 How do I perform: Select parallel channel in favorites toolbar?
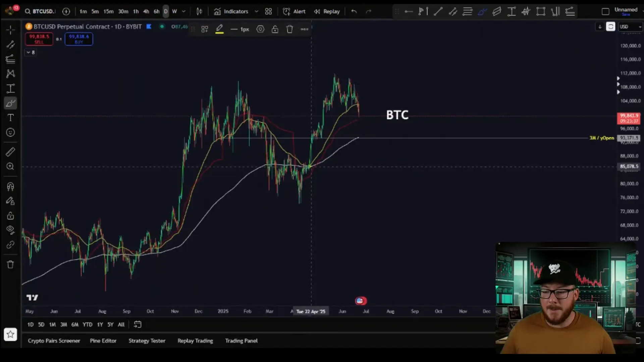coord(497,11)
